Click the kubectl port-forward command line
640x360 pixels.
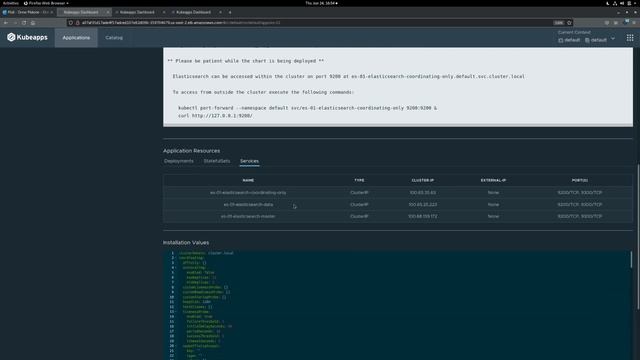click(307, 108)
